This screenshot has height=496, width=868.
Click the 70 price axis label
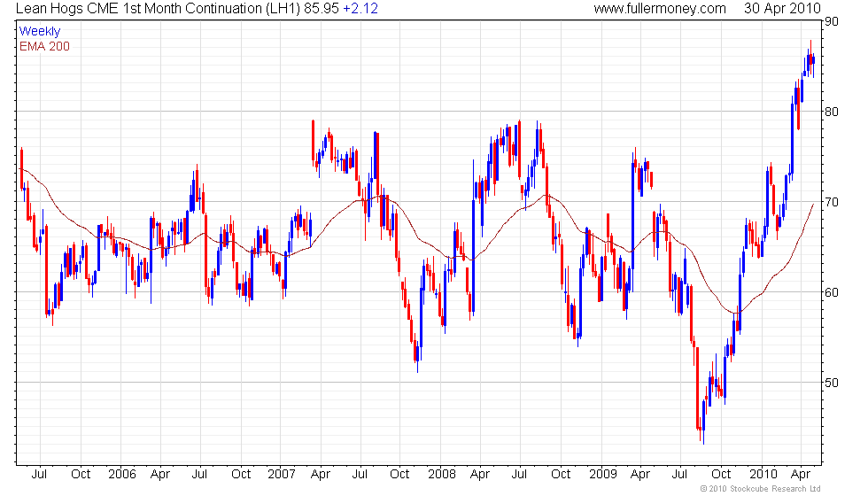[x=832, y=202]
